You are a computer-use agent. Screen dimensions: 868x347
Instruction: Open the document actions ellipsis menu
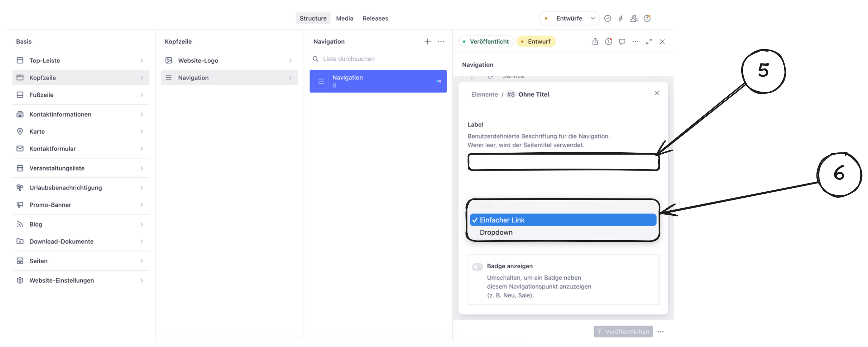[635, 41]
